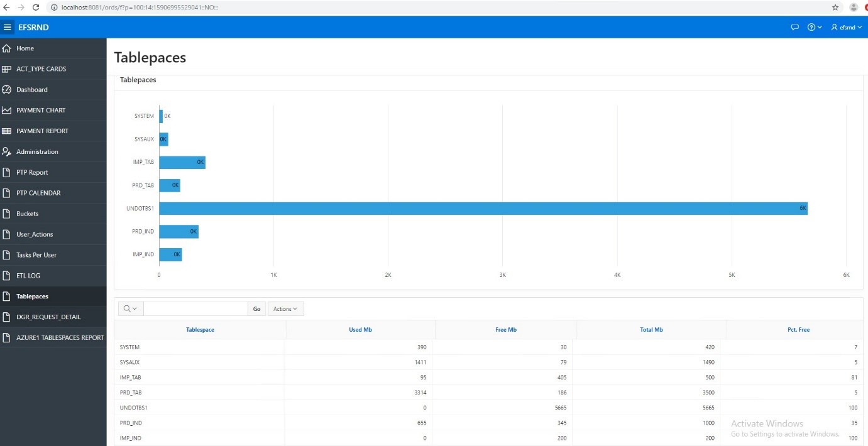Expand the search column selector dropdown
Screen dimensions: 868x446
point(131,308)
